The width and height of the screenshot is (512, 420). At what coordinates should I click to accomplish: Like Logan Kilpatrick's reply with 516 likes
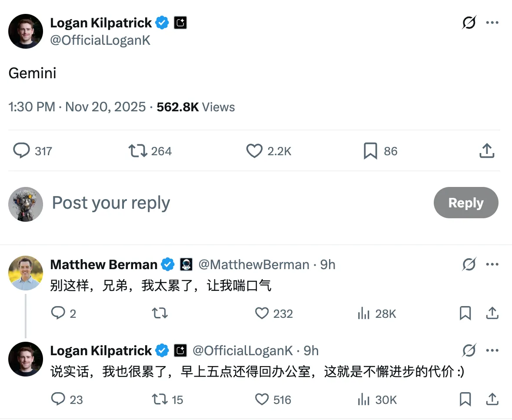[262, 400]
